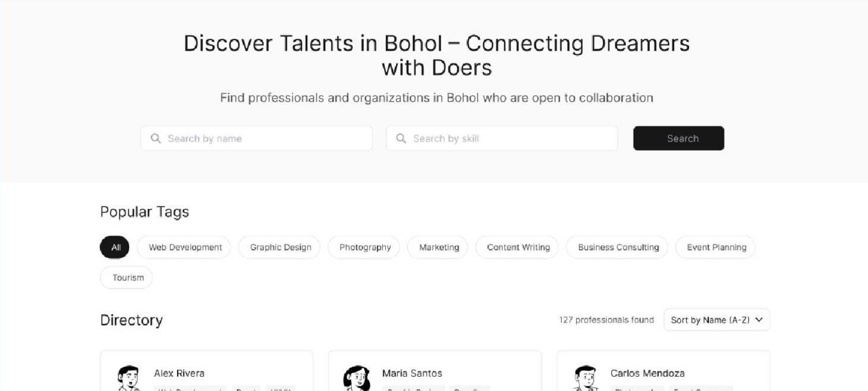Select the Content Writing tag

pos(518,248)
